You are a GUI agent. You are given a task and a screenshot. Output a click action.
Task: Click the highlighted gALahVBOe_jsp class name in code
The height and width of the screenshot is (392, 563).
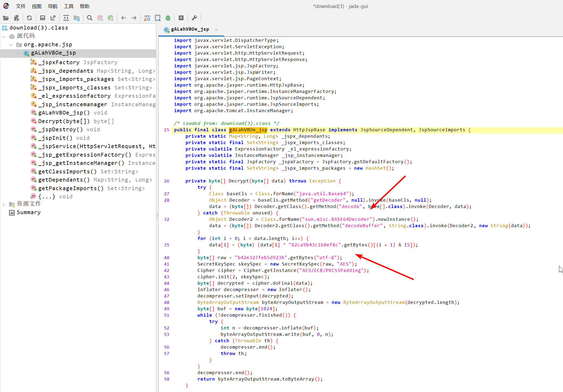[x=248, y=130]
